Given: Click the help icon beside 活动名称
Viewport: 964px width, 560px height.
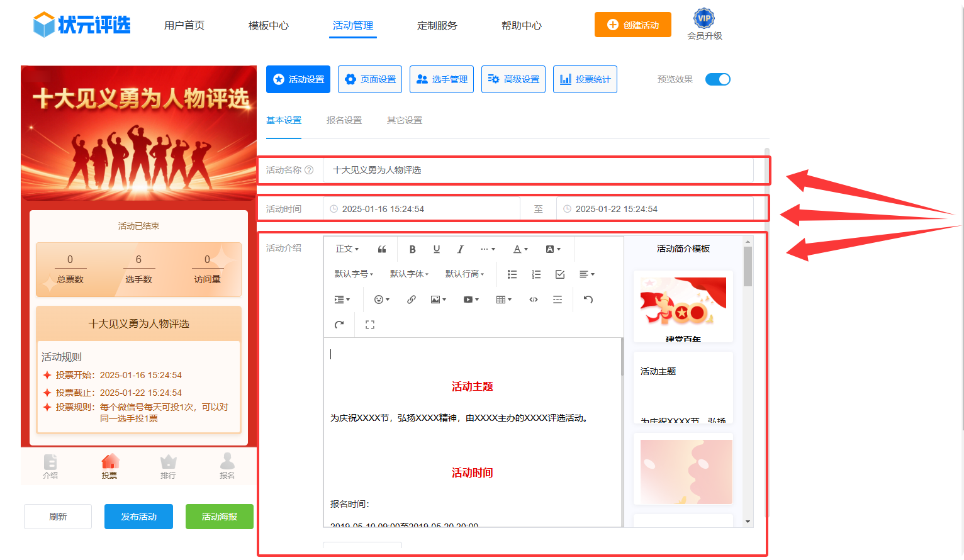Looking at the screenshot, I should [309, 170].
